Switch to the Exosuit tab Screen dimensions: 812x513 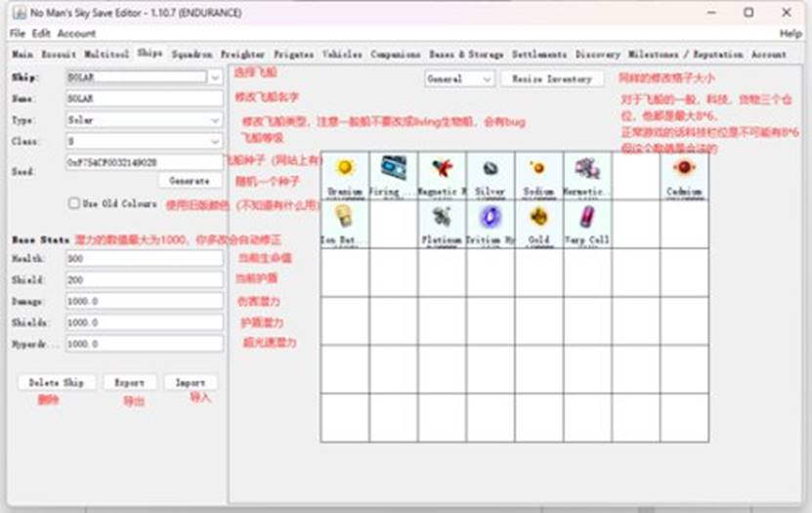pos(59,55)
